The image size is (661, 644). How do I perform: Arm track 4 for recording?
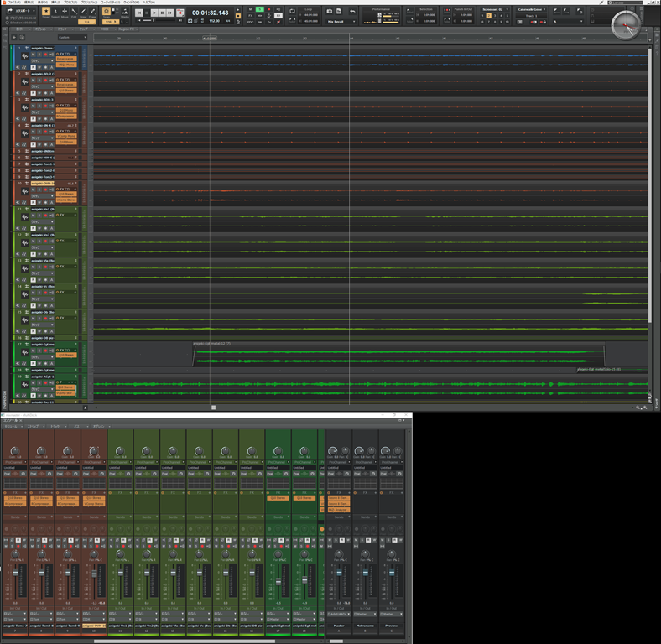44,132
